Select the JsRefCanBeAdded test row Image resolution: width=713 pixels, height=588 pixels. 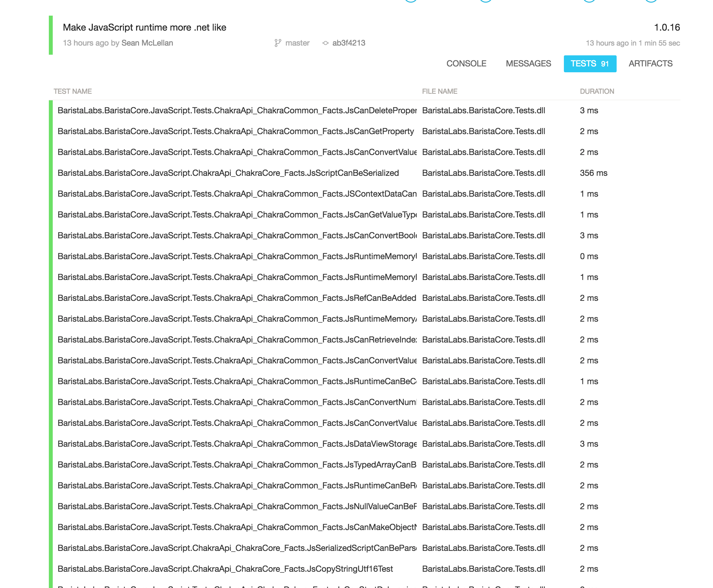coord(364,298)
